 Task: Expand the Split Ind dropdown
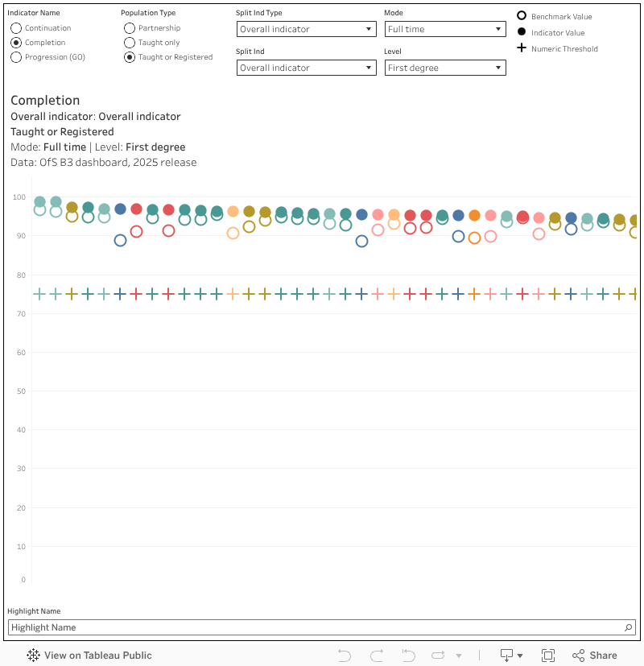(307, 68)
